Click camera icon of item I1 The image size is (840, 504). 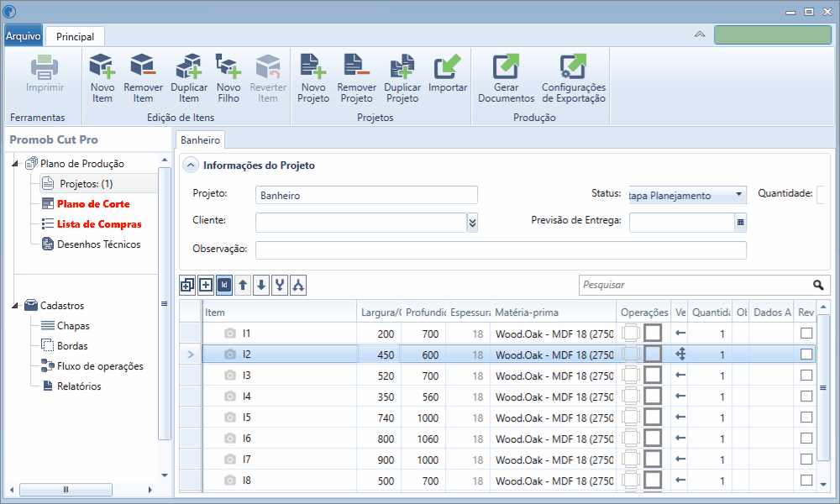(230, 333)
